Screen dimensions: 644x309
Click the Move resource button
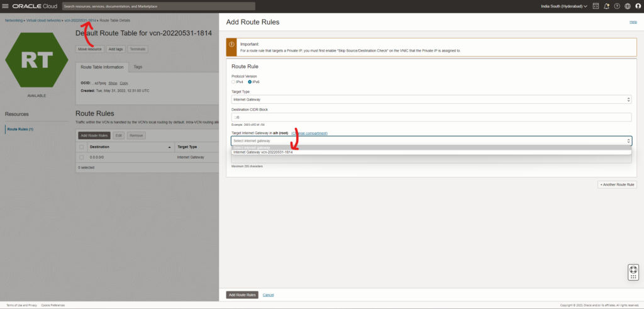(89, 49)
